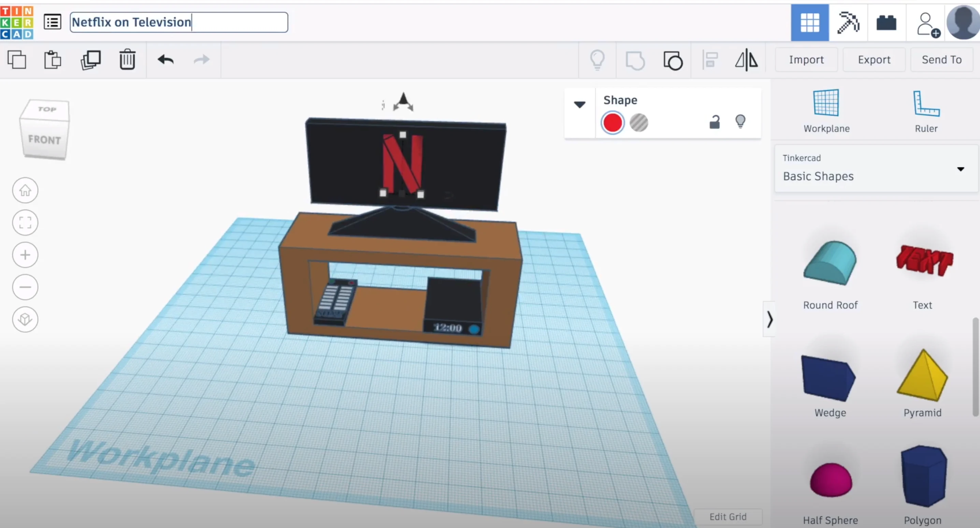This screenshot has height=528, width=980.
Task: Click the Edit Grid button
Action: click(728, 517)
